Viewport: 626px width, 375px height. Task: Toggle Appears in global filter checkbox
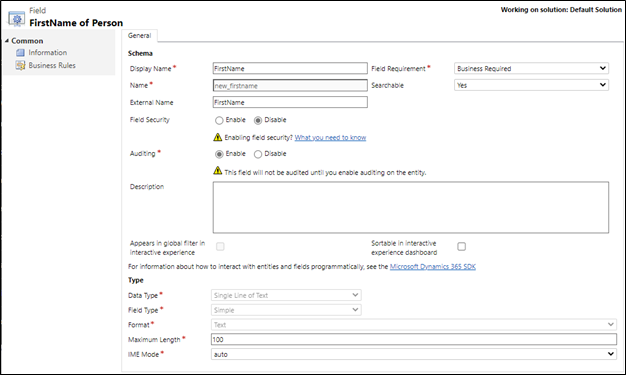220,246
